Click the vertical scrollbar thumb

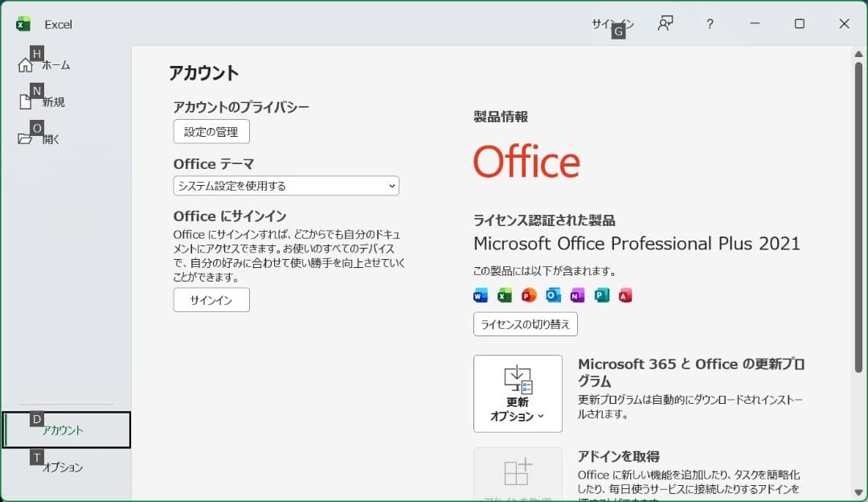858,216
